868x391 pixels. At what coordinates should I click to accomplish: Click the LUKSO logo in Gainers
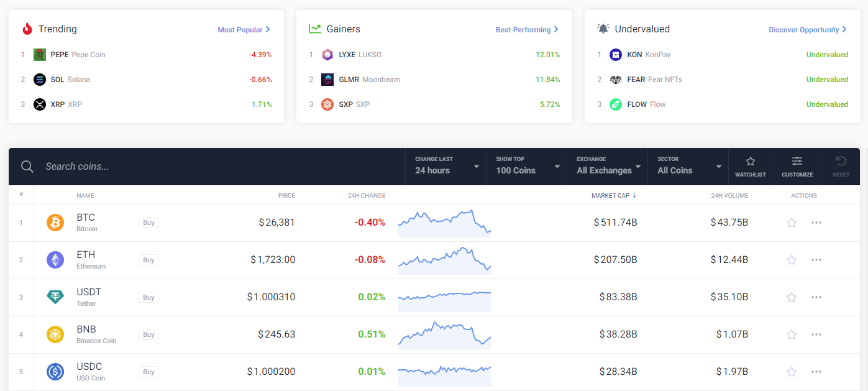coord(327,55)
